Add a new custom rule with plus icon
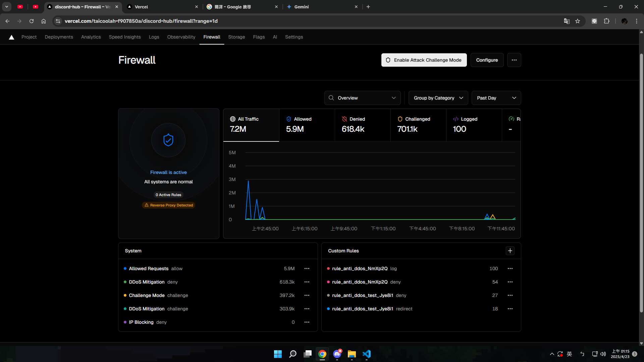Screen dimensions: 644x362 (x=510, y=251)
